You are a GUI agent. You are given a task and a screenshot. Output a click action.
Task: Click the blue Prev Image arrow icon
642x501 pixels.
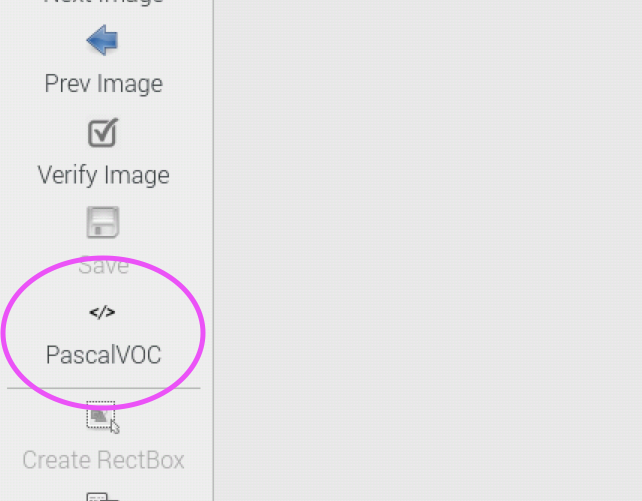[103, 40]
